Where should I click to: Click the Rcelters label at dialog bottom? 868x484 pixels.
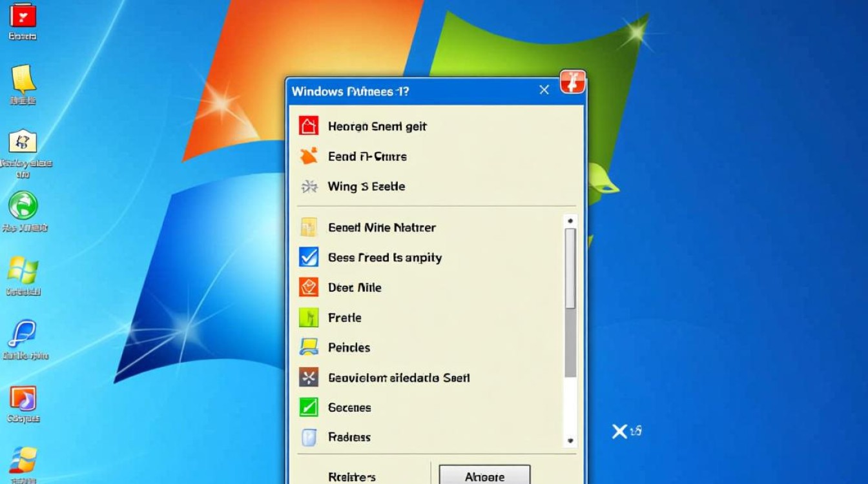click(352, 477)
